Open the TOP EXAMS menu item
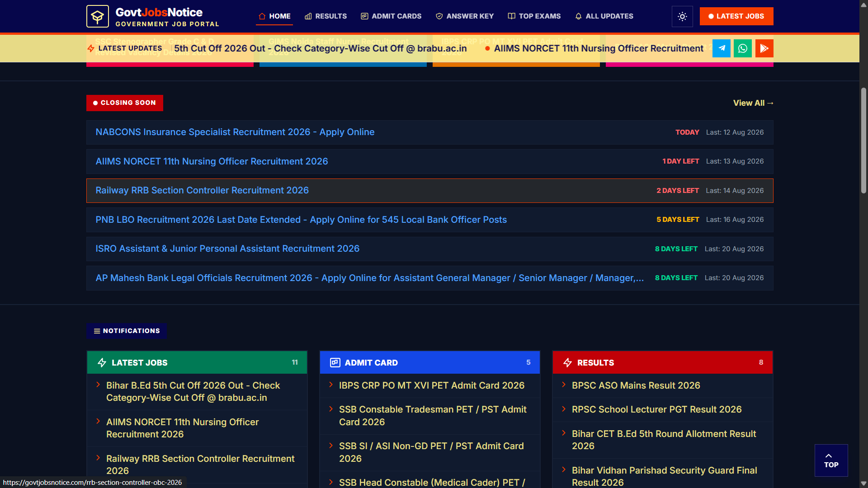 534,16
